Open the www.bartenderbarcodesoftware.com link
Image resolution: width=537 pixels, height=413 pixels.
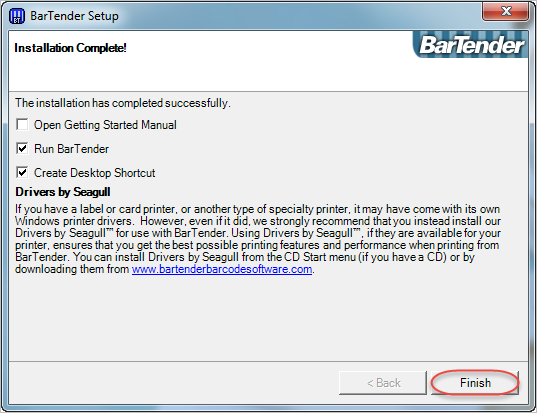click(222, 269)
